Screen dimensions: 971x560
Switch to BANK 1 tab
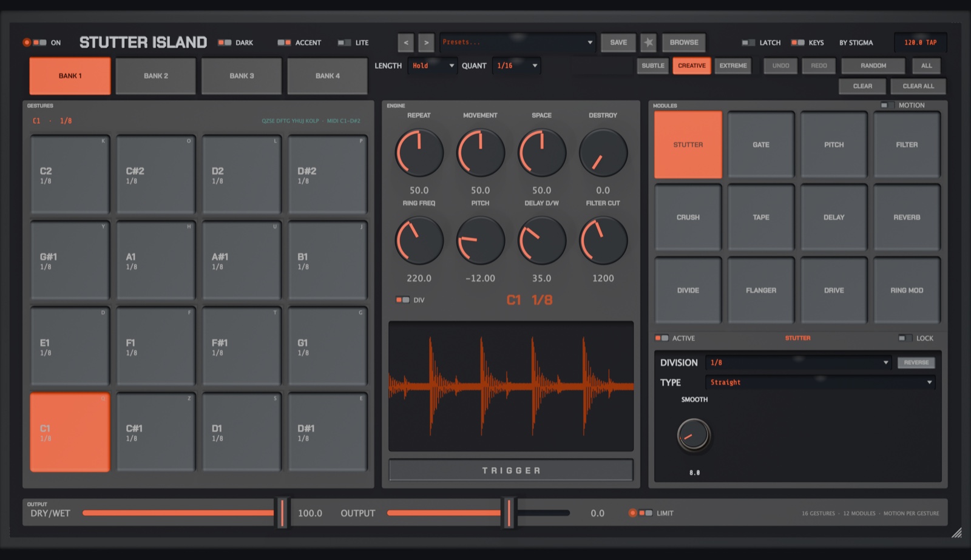pos(70,76)
